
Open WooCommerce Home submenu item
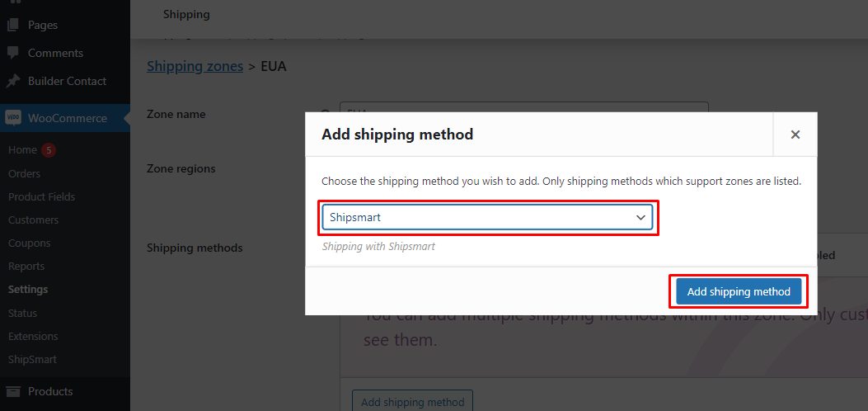22,150
